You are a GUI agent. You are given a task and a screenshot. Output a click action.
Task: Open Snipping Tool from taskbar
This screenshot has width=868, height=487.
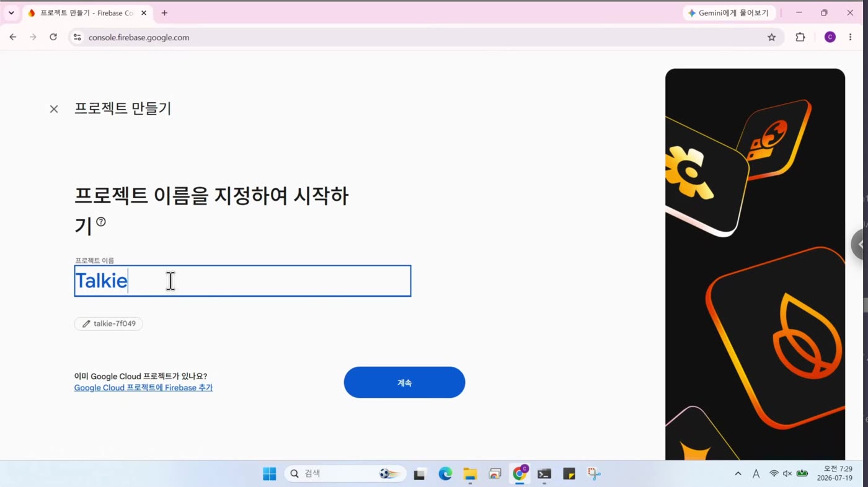(x=594, y=474)
